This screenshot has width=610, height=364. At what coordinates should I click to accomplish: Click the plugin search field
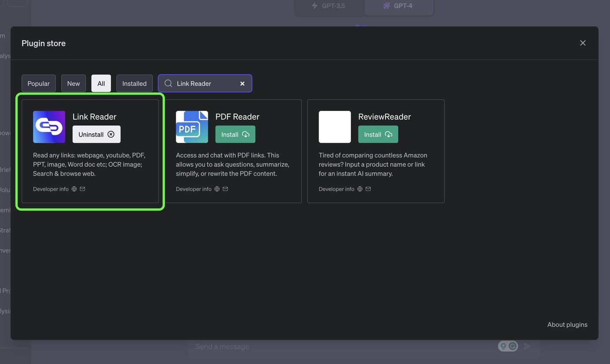(205, 84)
